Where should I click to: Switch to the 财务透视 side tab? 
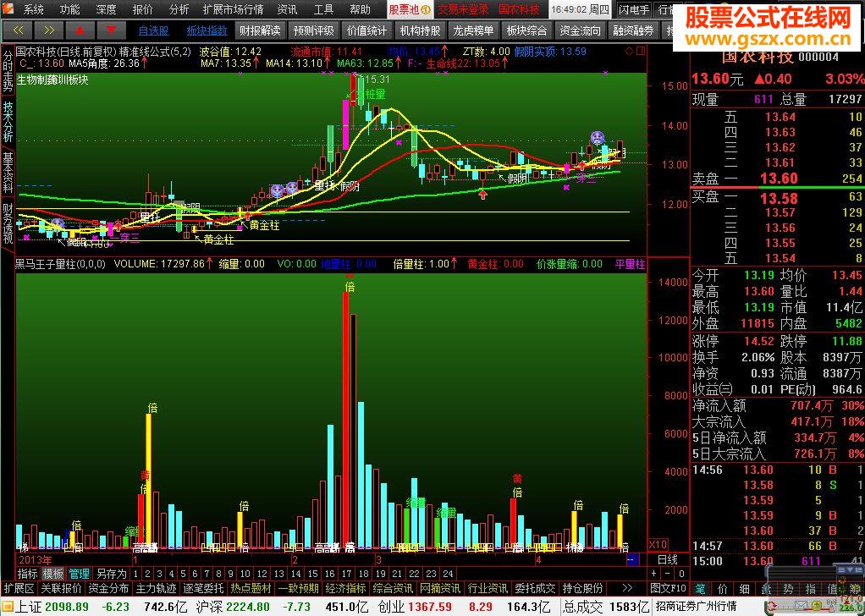coord(8,223)
